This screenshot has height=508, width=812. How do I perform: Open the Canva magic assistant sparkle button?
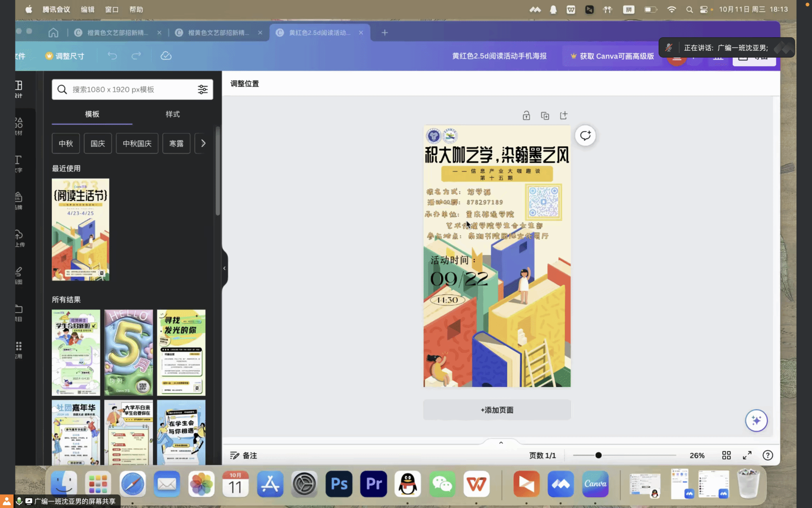point(756,420)
